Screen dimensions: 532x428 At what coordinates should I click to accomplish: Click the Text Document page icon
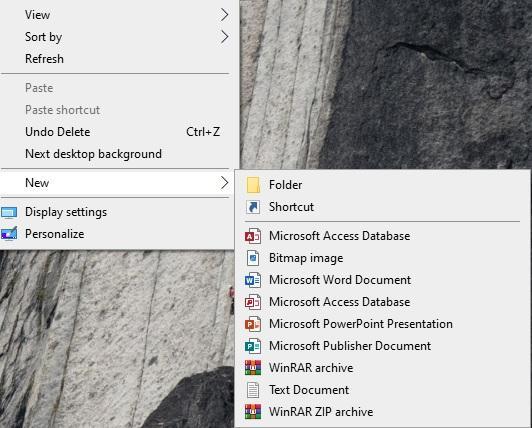point(253,390)
